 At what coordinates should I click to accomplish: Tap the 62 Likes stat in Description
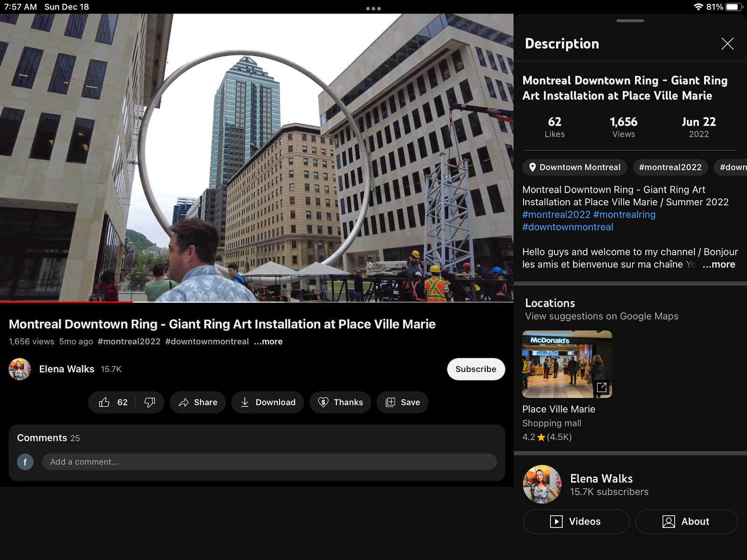(555, 127)
